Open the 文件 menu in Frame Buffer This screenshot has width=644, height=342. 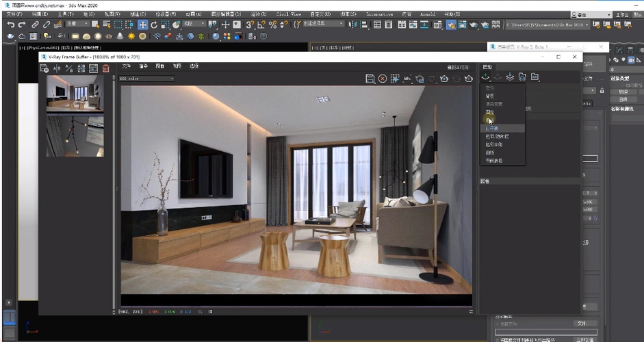click(126, 66)
